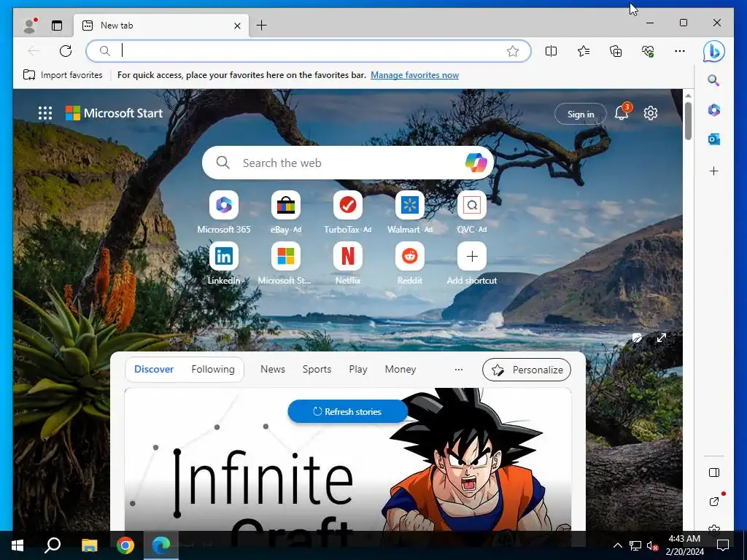Select the Discover tab
Image resolution: width=747 pixels, height=560 pixels.
point(154,369)
